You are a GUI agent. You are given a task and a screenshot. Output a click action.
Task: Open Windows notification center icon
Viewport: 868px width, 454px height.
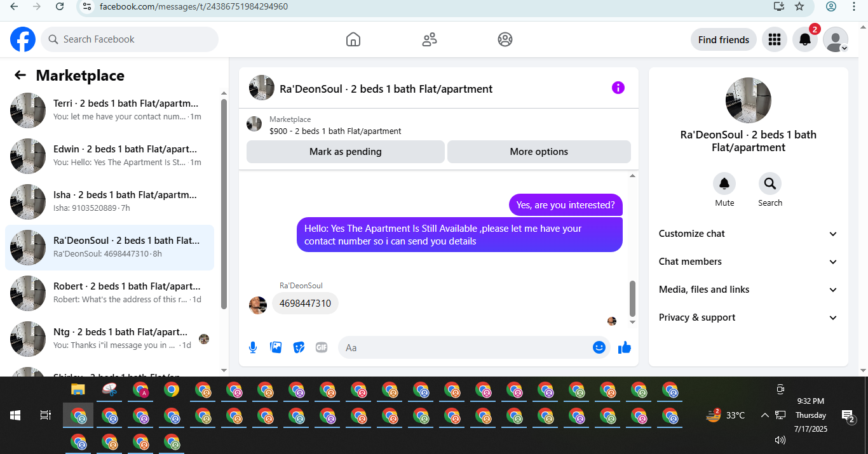848,416
